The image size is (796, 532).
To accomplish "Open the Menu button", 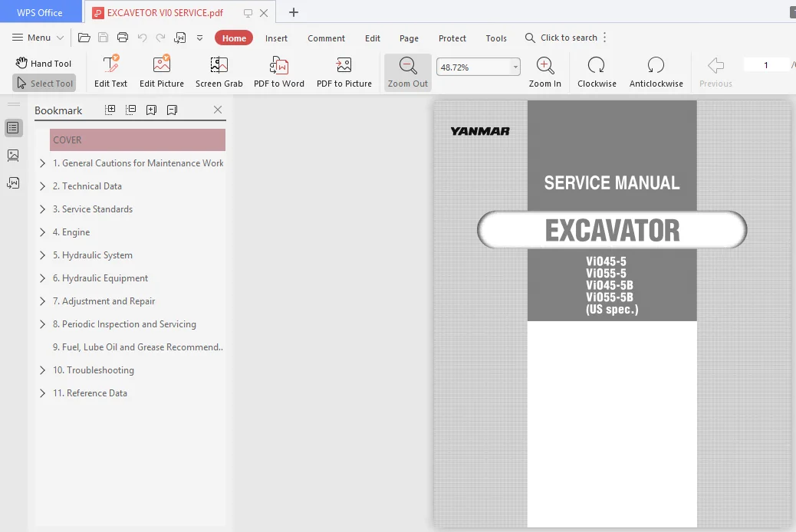I will pyautogui.click(x=38, y=38).
